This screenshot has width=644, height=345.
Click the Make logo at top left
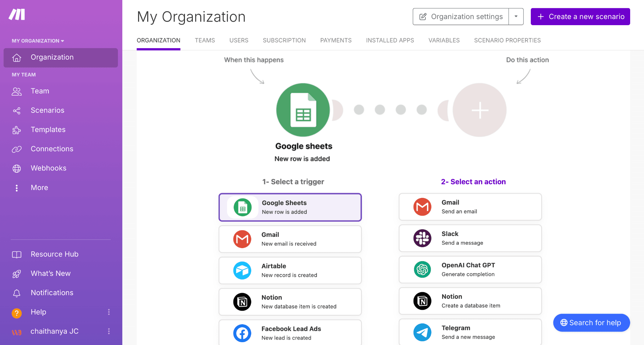pyautogui.click(x=17, y=14)
